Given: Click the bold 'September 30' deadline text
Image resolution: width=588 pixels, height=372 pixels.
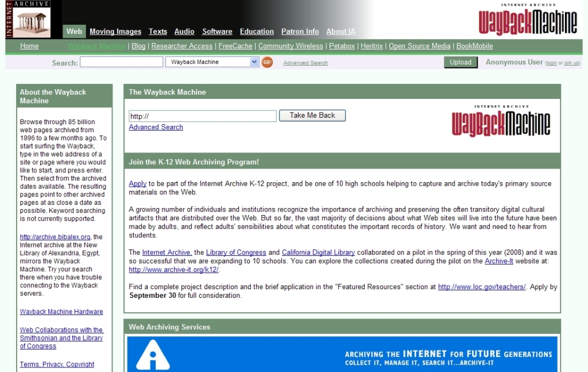Looking at the screenshot, I should pyautogui.click(x=153, y=296).
